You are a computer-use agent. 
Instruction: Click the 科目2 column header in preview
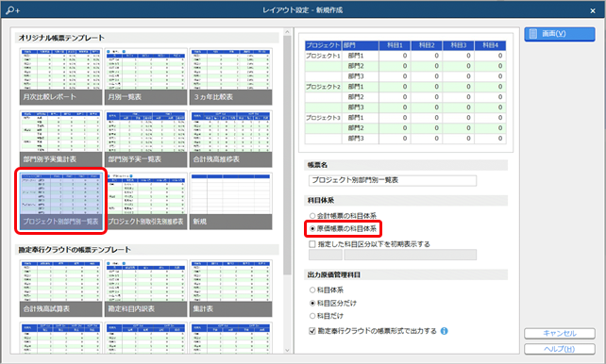[x=427, y=45]
